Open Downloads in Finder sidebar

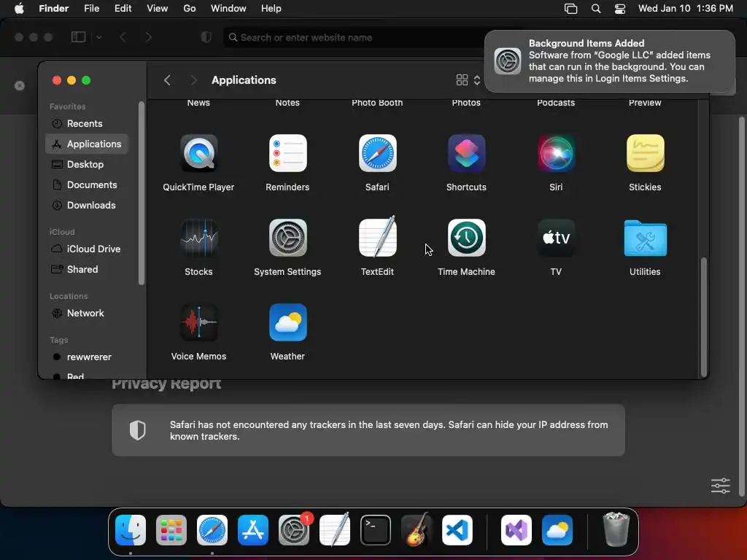[87, 205]
